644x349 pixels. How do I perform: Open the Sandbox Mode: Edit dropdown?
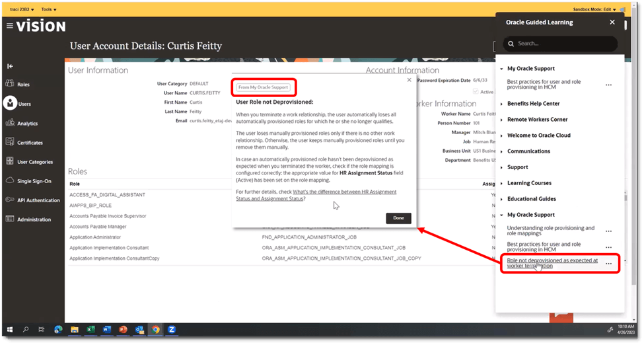pos(594,9)
